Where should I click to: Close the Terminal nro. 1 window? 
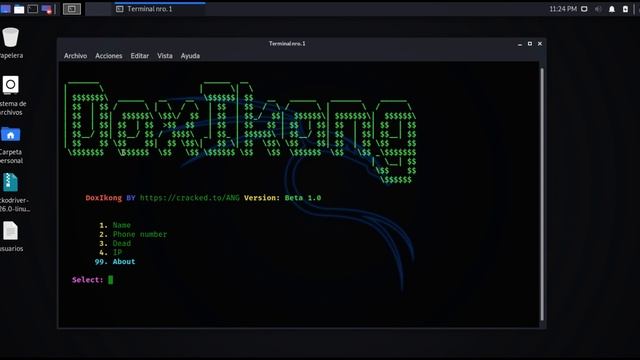[x=540, y=44]
